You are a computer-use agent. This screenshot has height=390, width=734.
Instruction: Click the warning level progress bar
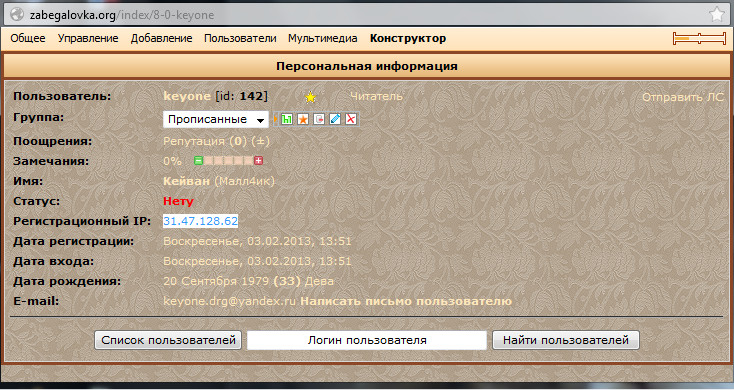pyautogui.click(x=228, y=161)
